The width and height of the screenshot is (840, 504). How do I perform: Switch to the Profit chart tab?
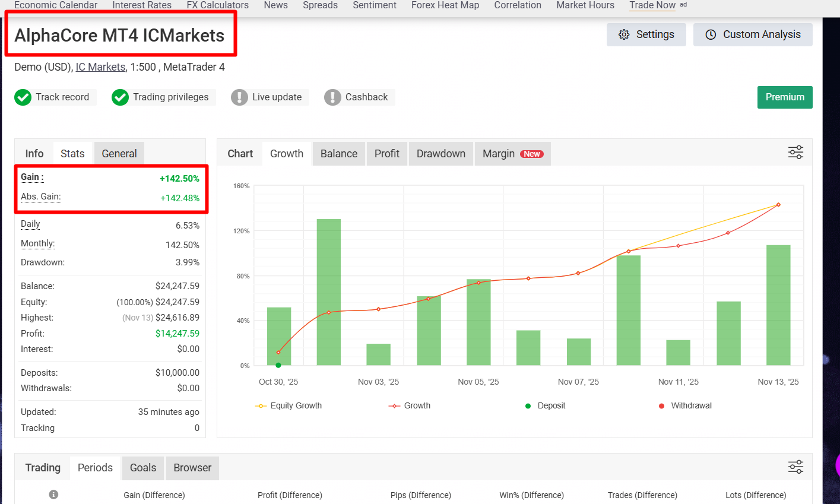387,154
